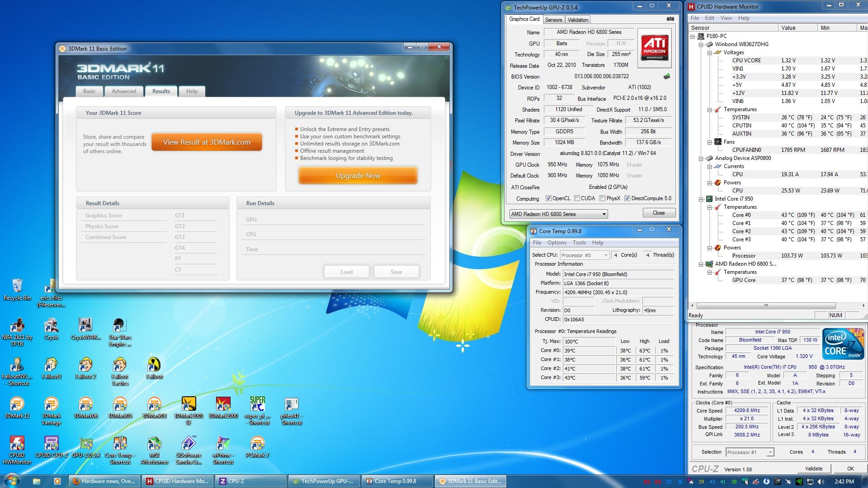
Task: Open the View menu in Hardware Monitor
Action: [x=726, y=18]
